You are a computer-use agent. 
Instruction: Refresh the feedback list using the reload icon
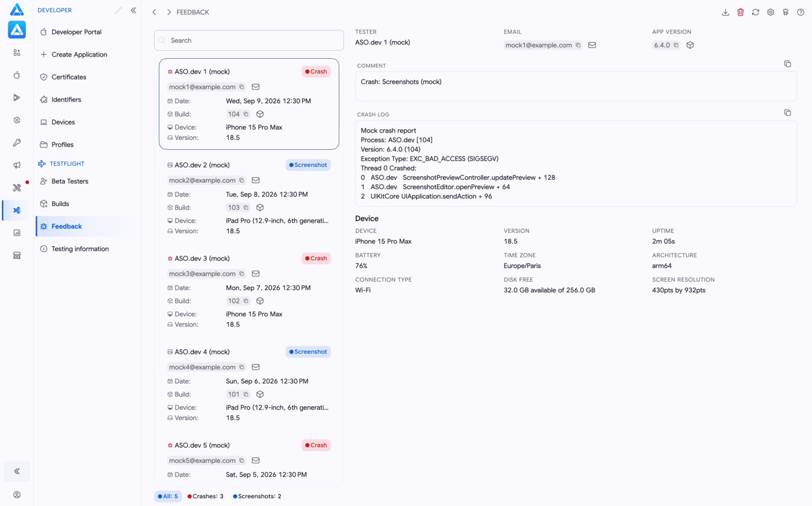tap(756, 12)
